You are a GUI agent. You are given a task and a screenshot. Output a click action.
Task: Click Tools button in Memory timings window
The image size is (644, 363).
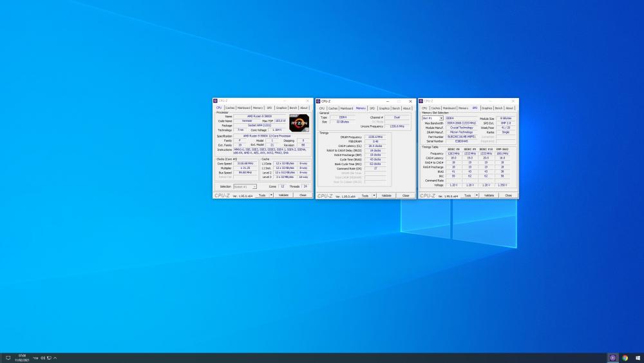pos(365,195)
